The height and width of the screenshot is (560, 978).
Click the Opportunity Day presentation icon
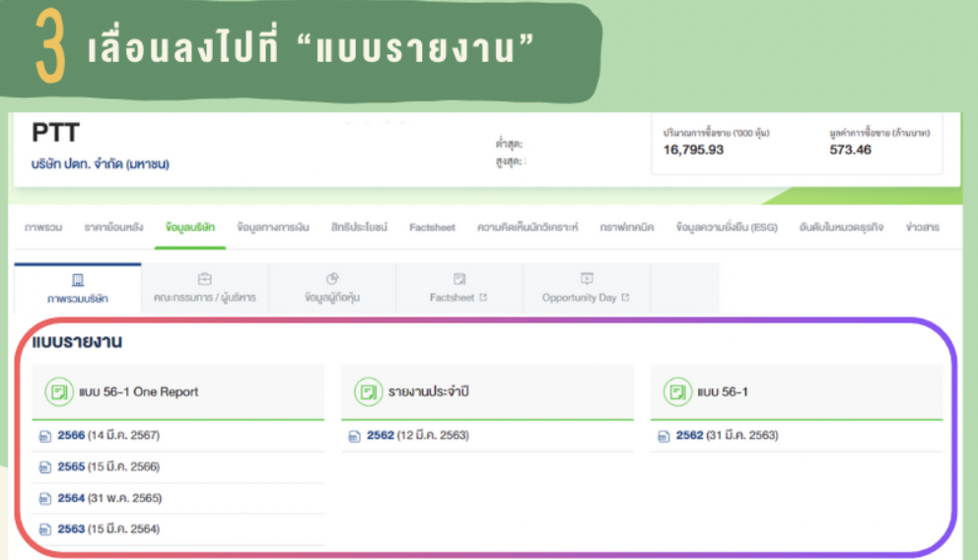pyautogui.click(x=587, y=279)
